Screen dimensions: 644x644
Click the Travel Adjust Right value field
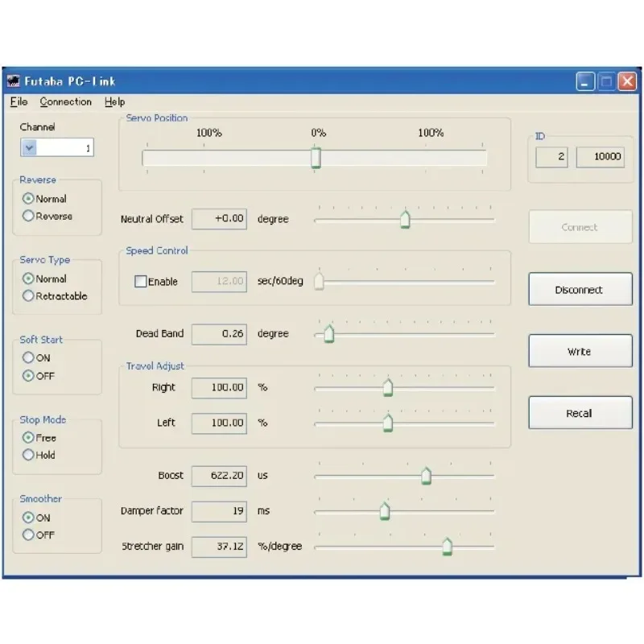click(x=219, y=388)
